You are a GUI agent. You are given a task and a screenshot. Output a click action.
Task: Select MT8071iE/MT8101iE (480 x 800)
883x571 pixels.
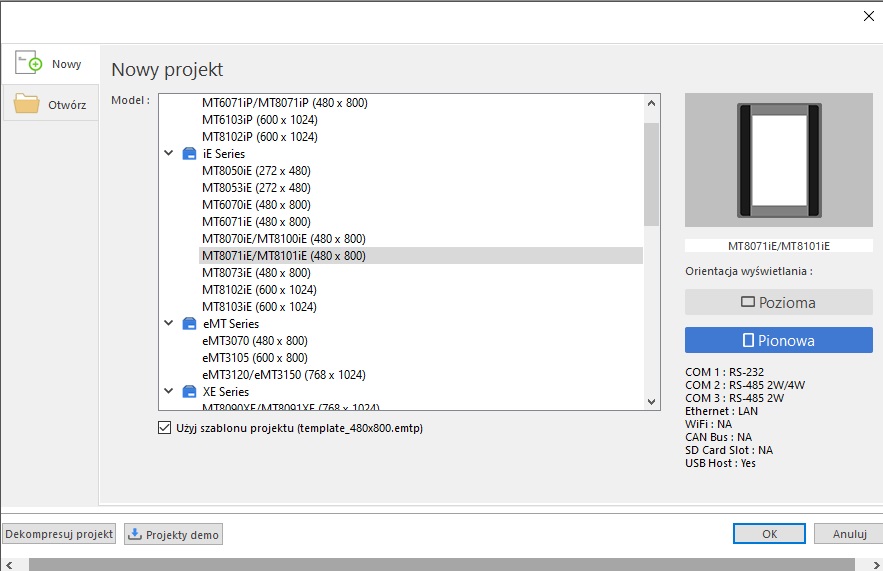tap(421, 256)
